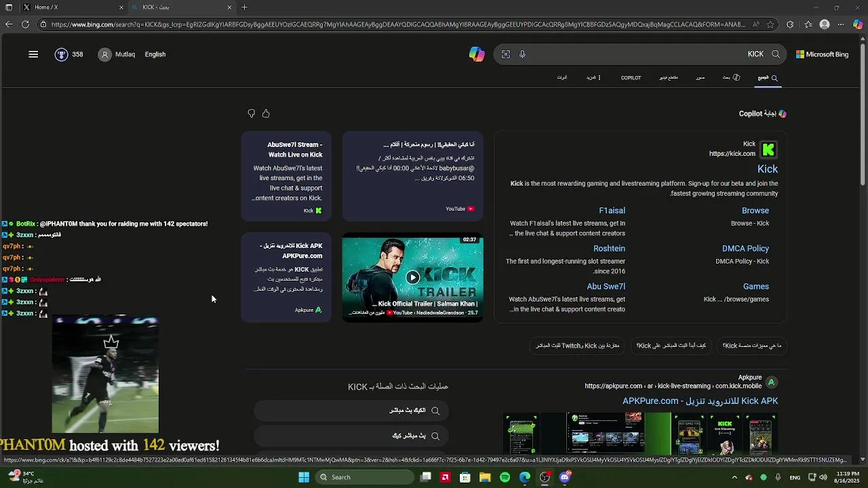Open the F1aisal sitelink
Screen dimensions: 868x488
[612, 211]
